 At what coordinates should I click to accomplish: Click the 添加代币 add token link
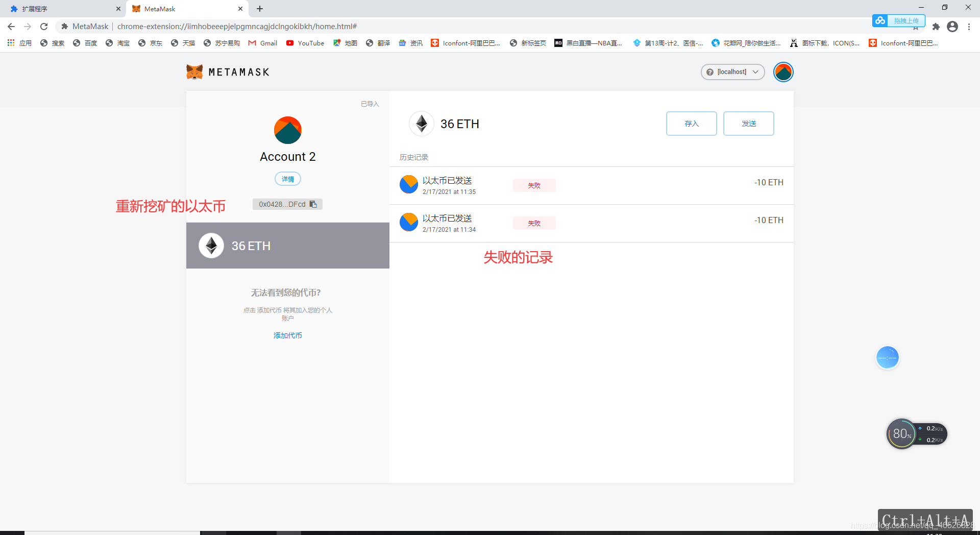tap(288, 335)
